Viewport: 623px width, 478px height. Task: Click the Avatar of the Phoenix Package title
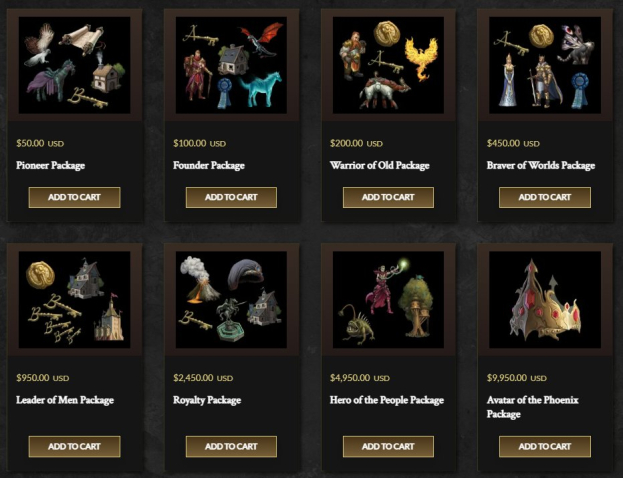click(532, 407)
